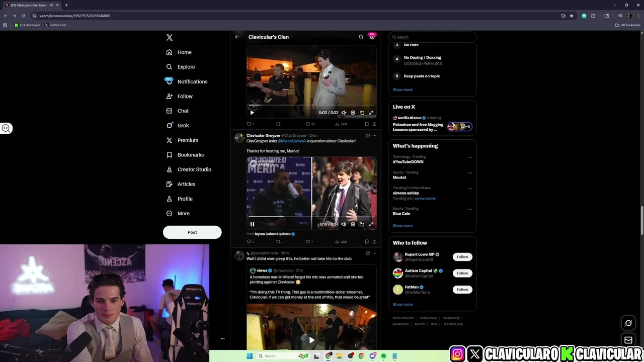
Task: Seek the 0:32 video progress bar
Action: (311, 106)
